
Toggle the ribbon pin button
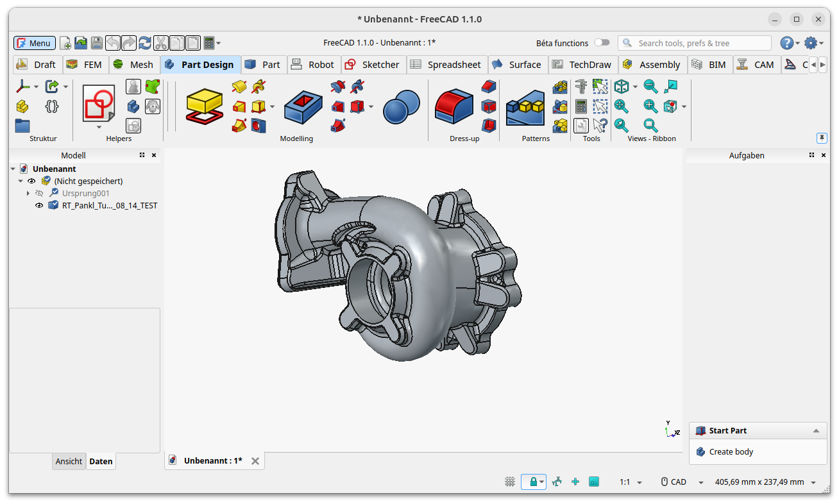(822, 138)
